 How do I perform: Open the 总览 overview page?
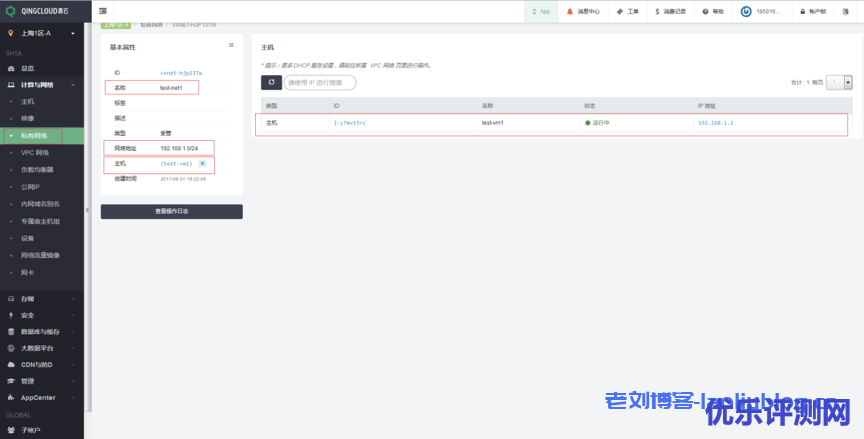28,68
